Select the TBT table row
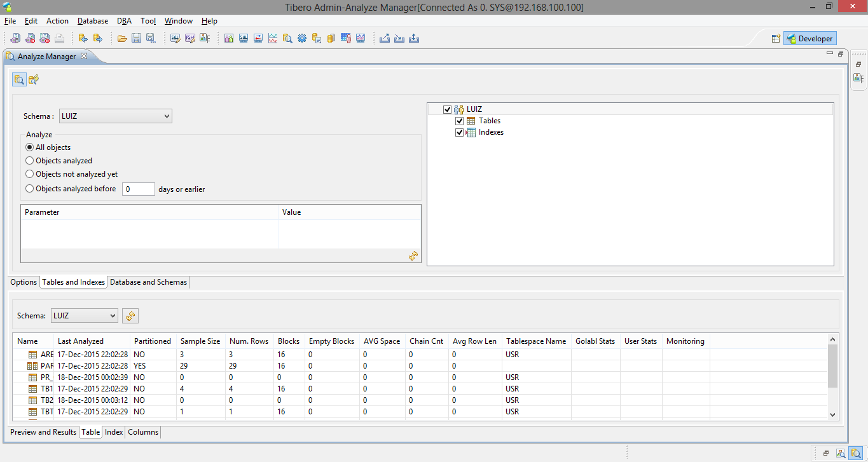868x462 pixels. pos(420,412)
